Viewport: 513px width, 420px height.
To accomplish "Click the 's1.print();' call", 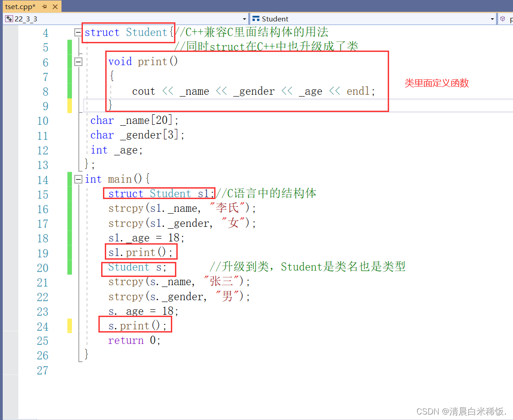I will tap(141, 252).
